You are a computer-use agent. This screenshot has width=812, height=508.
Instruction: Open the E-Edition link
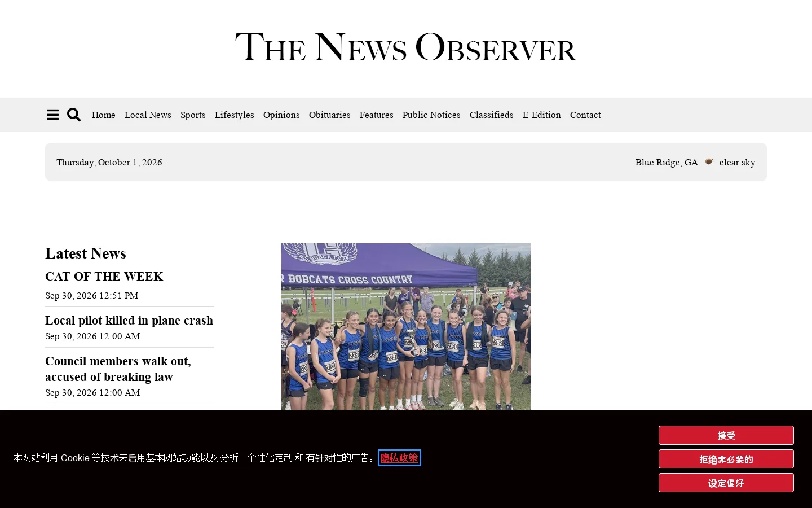coord(541,115)
